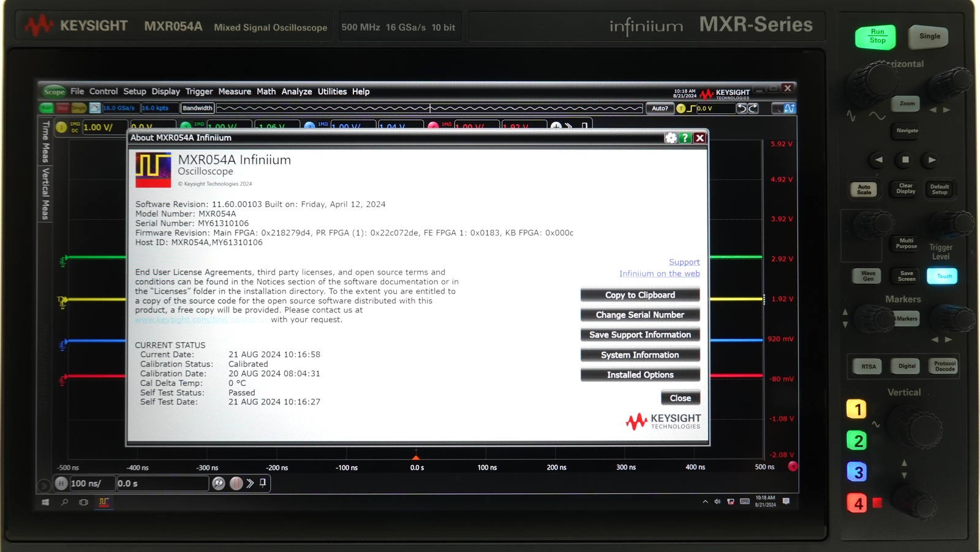
Task: Open the Trigger menu
Action: pos(199,91)
